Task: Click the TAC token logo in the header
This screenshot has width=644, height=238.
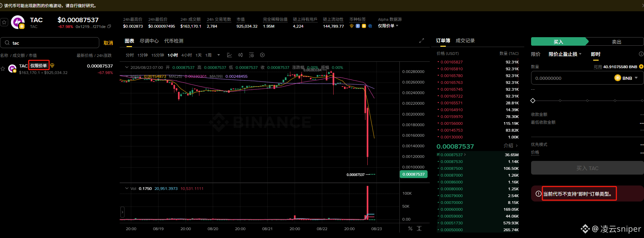Action: click(18, 22)
